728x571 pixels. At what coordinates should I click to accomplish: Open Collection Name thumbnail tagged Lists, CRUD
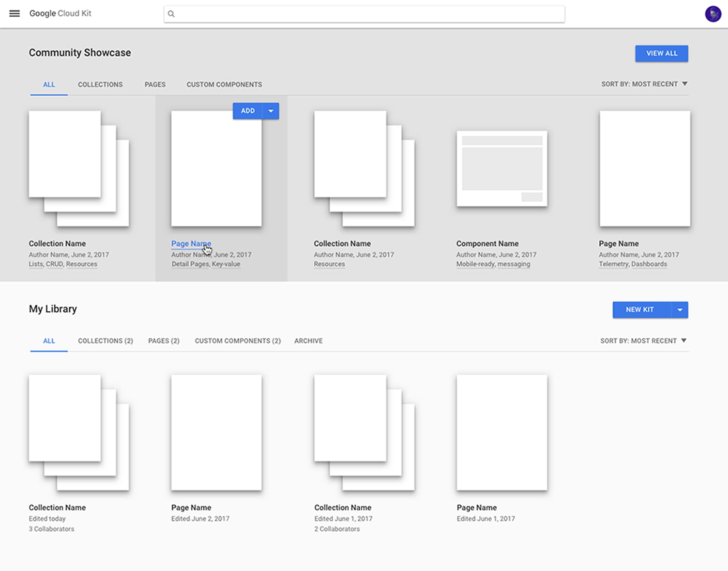(x=79, y=168)
